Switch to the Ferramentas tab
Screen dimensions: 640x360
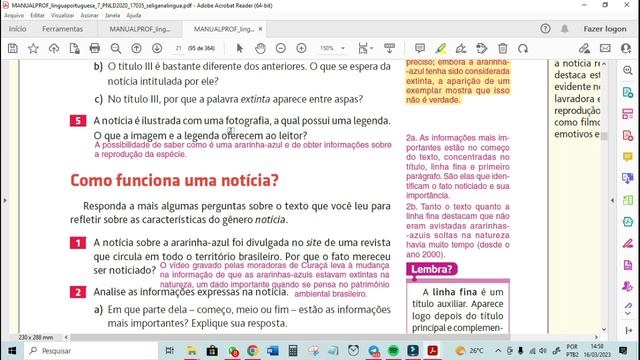(62, 29)
